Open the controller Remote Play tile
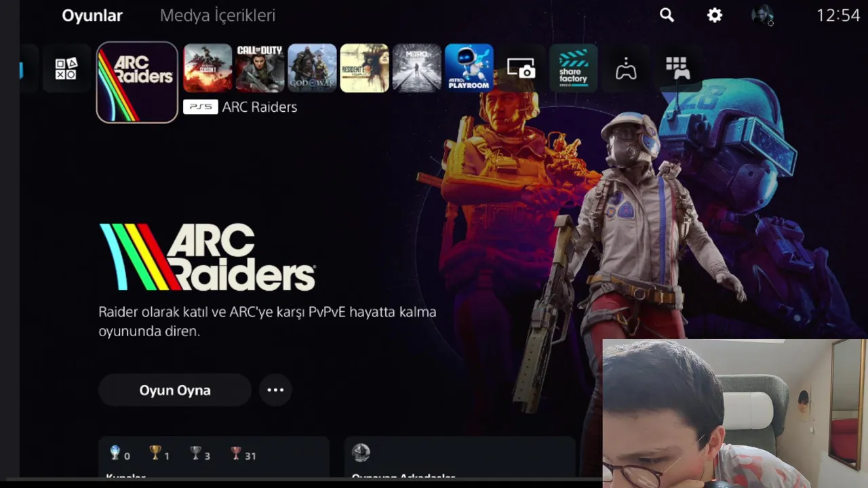 tap(625, 68)
